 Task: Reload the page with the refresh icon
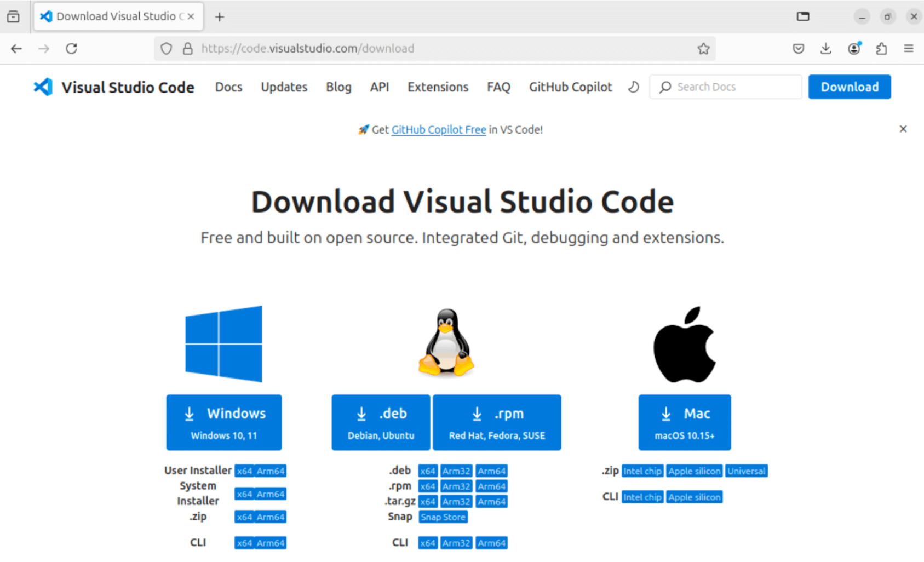pyautogui.click(x=71, y=48)
